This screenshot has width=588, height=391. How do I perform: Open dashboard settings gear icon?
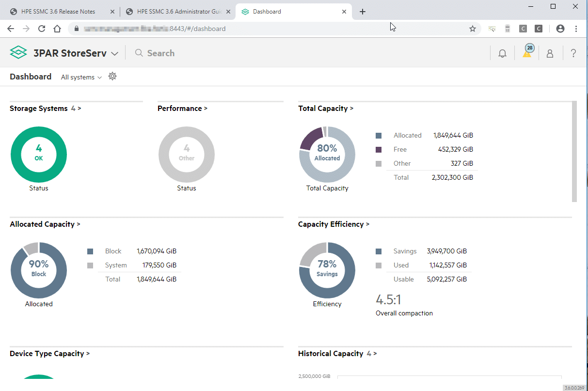112,77
